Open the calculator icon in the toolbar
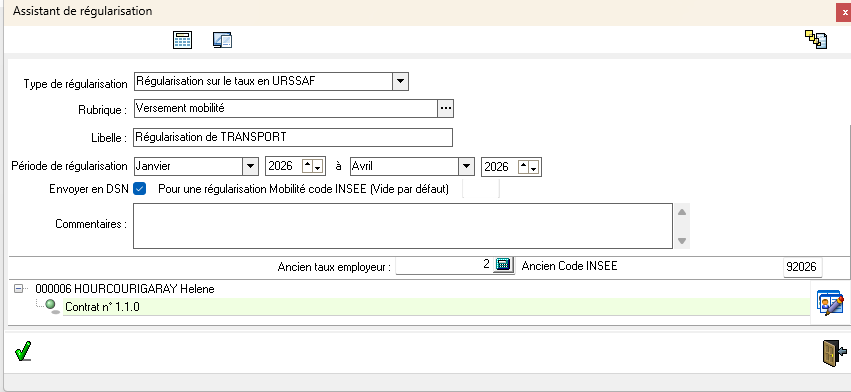Viewport: 851px width, 392px height. click(x=182, y=40)
